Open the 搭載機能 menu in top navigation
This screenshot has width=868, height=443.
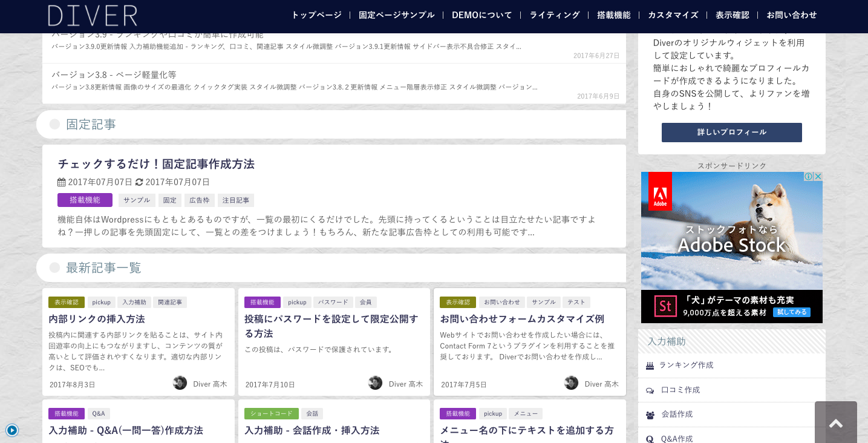click(x=613, y=15)
